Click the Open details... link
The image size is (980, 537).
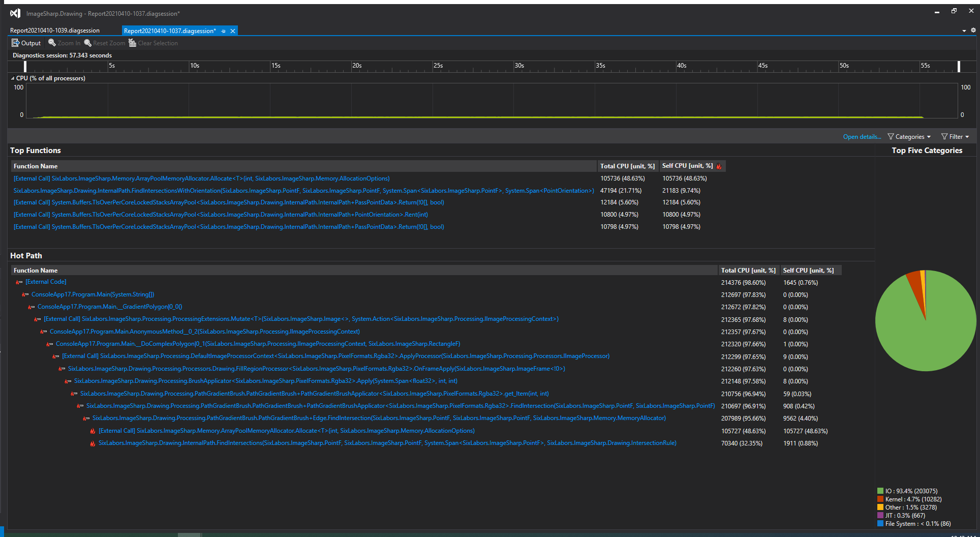(862, 136)
